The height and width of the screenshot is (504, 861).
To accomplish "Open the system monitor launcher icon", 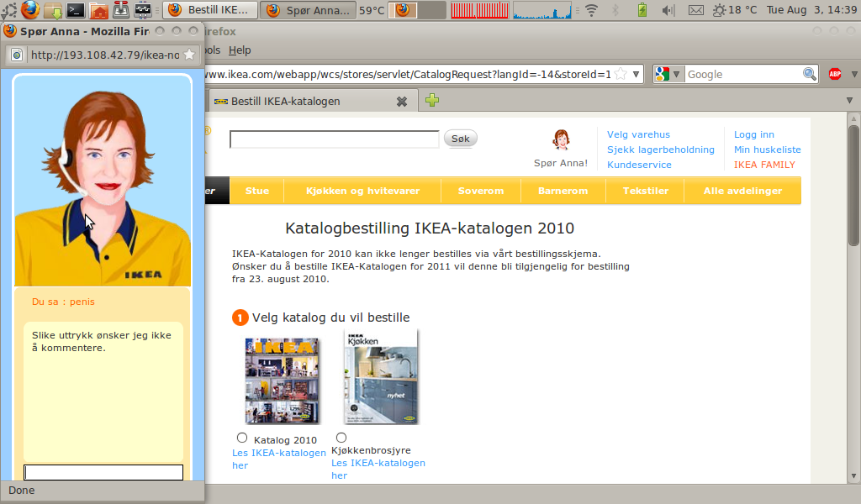I will tap(143, 10).
